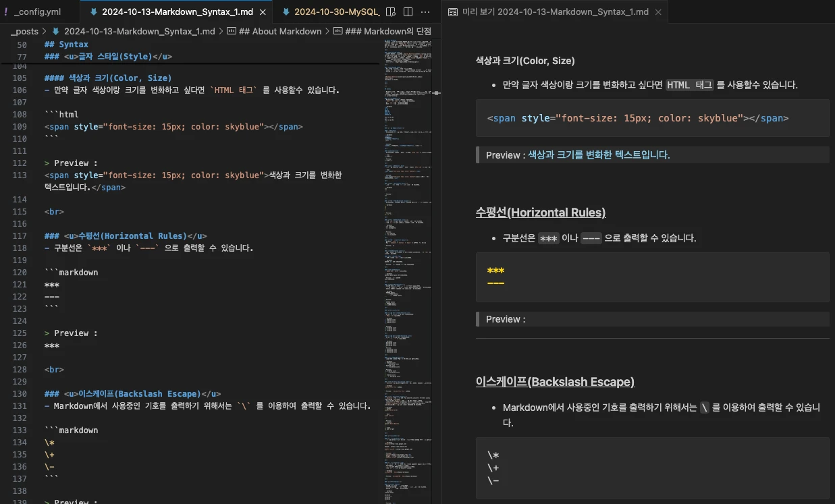Click line number 130 in the gutter
The height and width of the screenshot is (504, 835).
[19, 394]
